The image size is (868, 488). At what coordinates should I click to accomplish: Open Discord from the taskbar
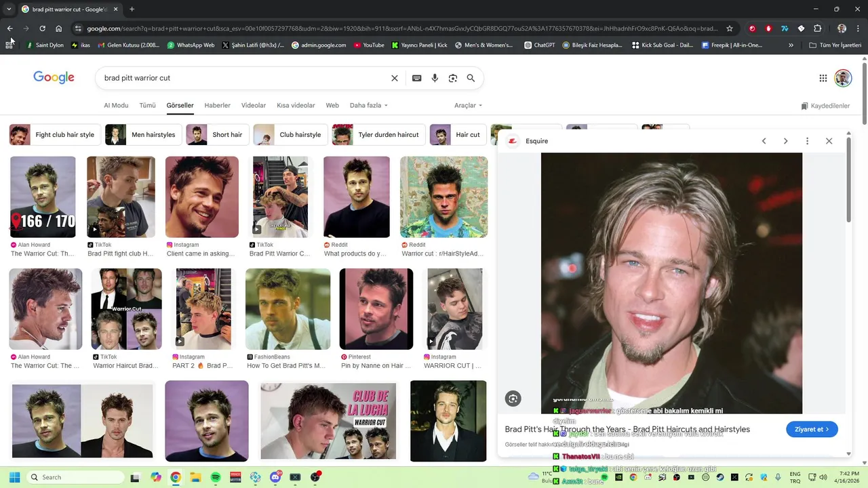[275, 477]
